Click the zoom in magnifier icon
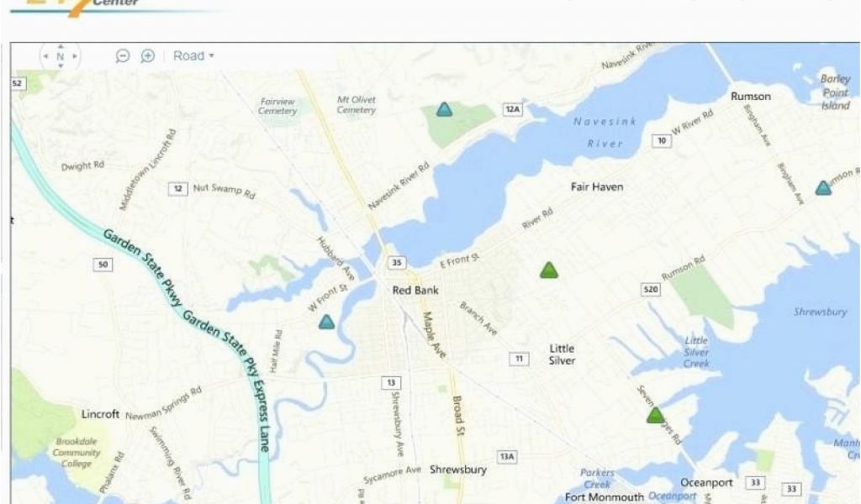The image size is (861, 504). click(x=148, y=56)
